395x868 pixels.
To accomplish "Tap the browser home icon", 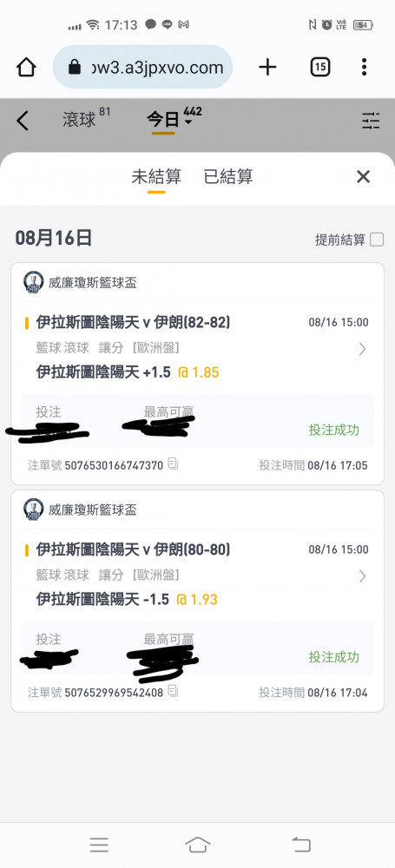I will coord(26,68).
